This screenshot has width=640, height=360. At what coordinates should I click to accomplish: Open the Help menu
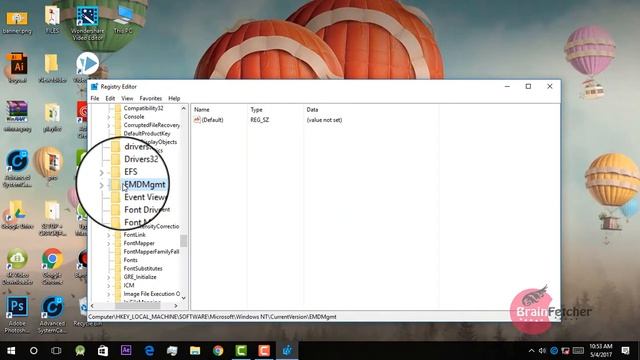click(x=174, y=98)
